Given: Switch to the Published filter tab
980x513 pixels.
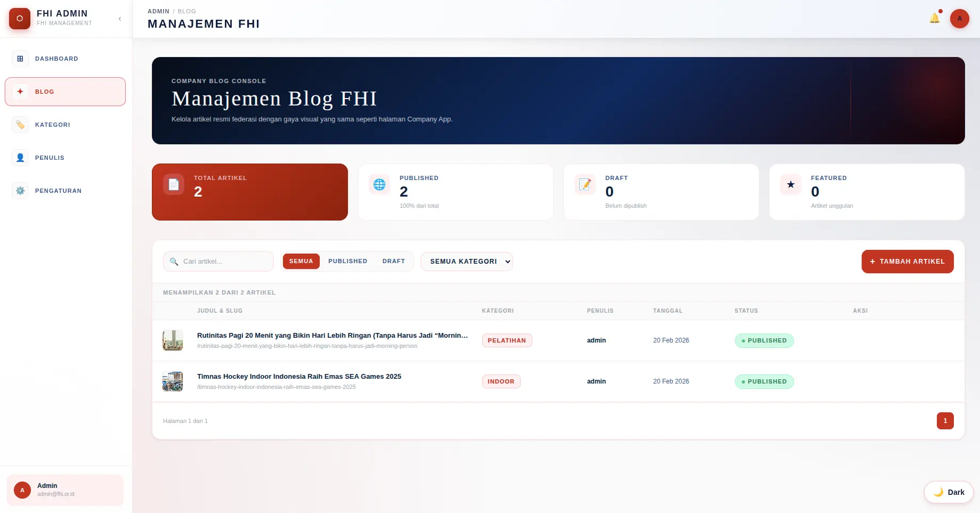Looking at the screenshot, I should (x=347, y=261).
